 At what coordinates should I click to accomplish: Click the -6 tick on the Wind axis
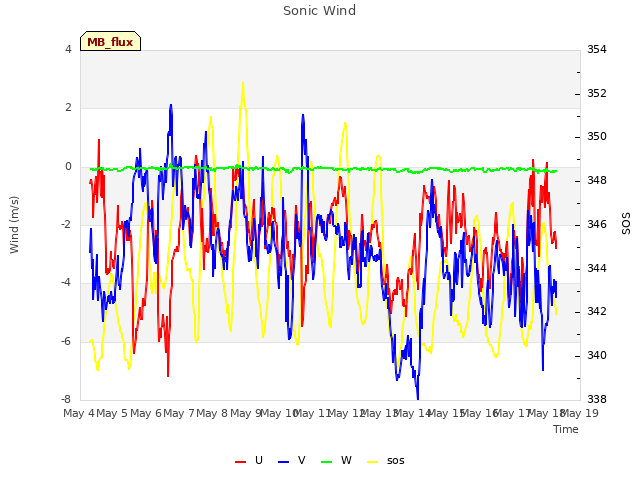(67, 341)
